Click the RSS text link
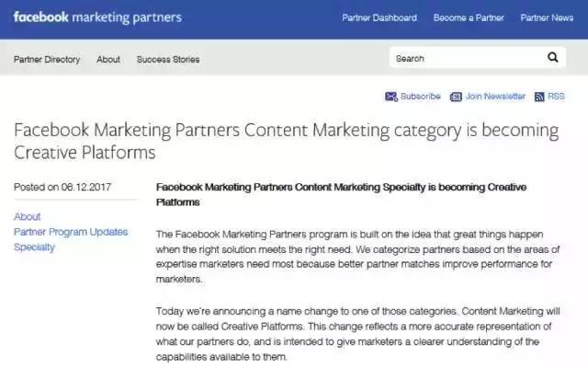The image size is (588, 368). (556, 97)
